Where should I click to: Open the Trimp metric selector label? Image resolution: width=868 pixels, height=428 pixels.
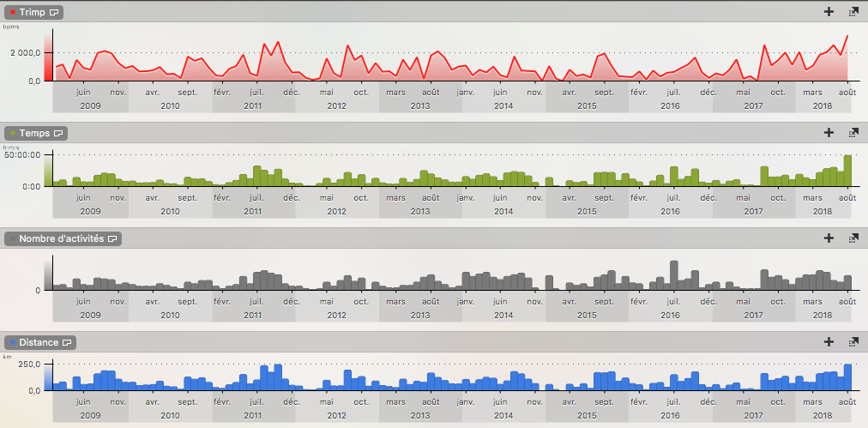coord(33,13)
